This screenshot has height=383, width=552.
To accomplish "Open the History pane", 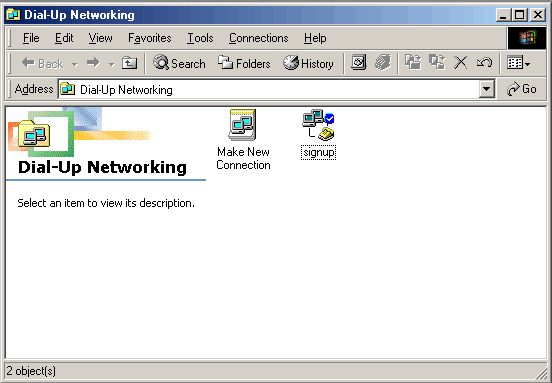I will pos(308,63).
